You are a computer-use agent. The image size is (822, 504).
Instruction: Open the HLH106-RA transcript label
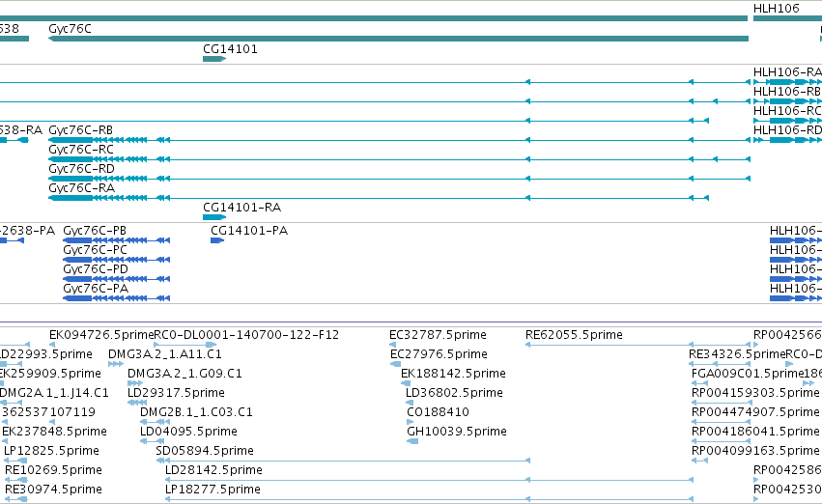(x=787, y=72)
